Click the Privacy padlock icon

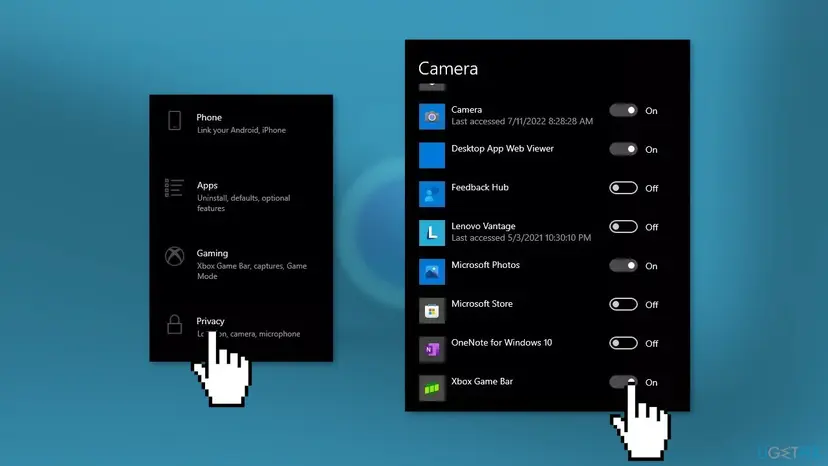pyautogui.click(x=175, y=324)
